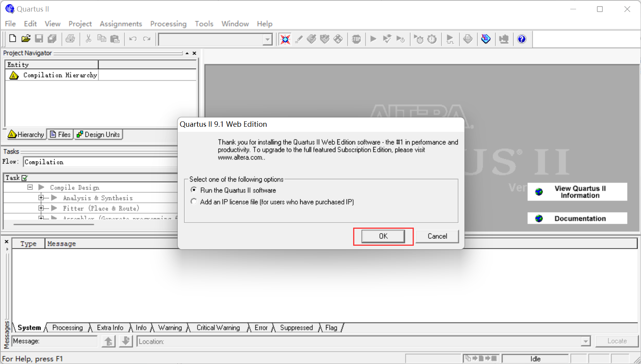
Task: Open the Processing menu
Action: click(168, 24)
